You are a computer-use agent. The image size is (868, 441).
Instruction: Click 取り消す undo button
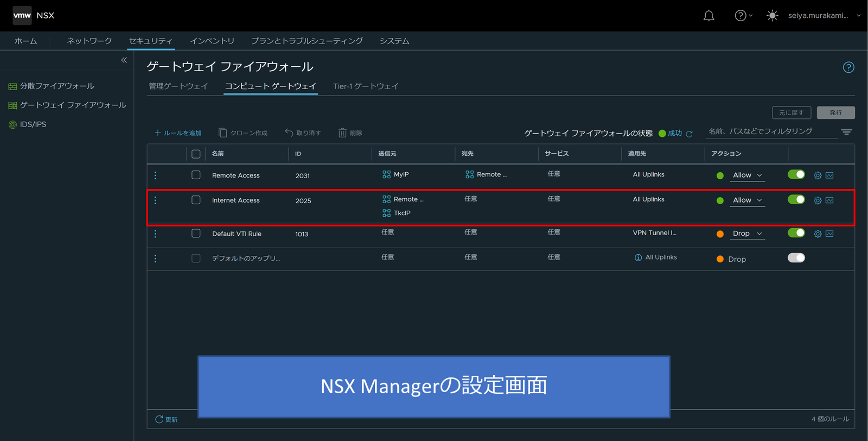[x=303, y=133]
